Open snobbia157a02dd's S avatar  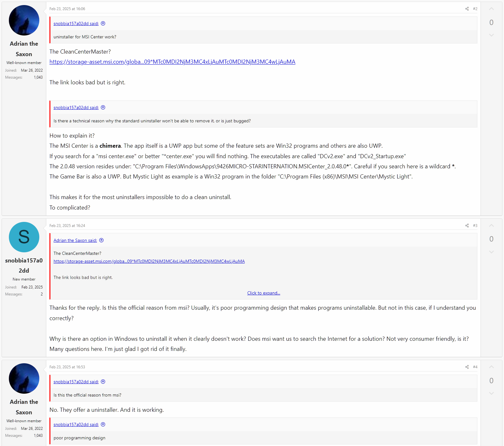click(24, 237)
